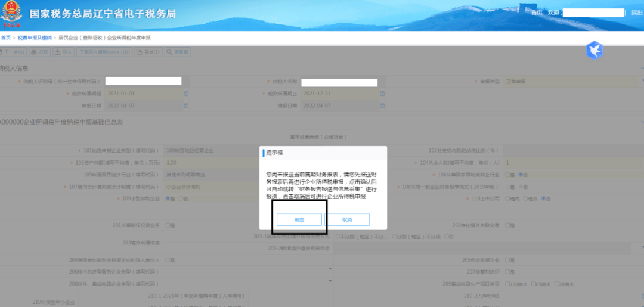644x307 pixels.
Task: Open calendar icon for 申报日期 field
Action: [x=186, y=106]
